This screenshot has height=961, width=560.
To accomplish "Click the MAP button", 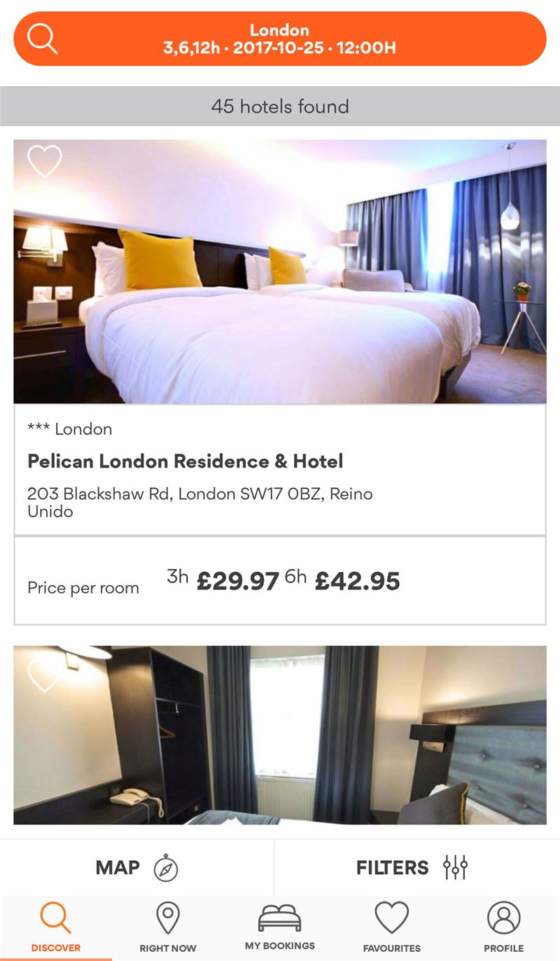I will (137, 868).
